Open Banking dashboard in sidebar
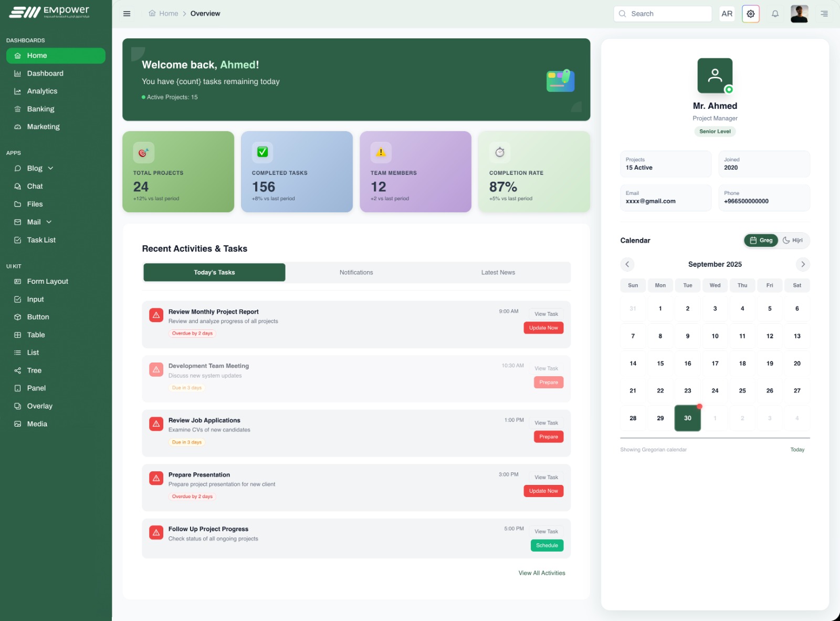The height and width of the screenshot is (621, 840). point(40,109)
